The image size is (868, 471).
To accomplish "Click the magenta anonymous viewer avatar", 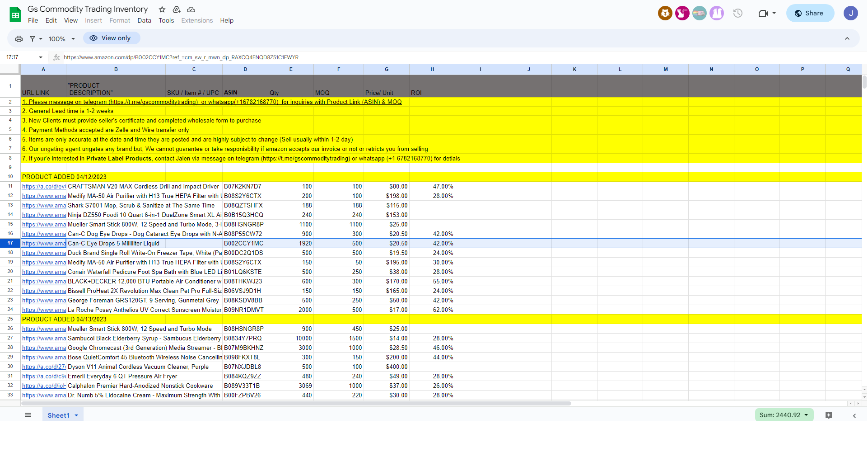I will click(x=682, y=13).
